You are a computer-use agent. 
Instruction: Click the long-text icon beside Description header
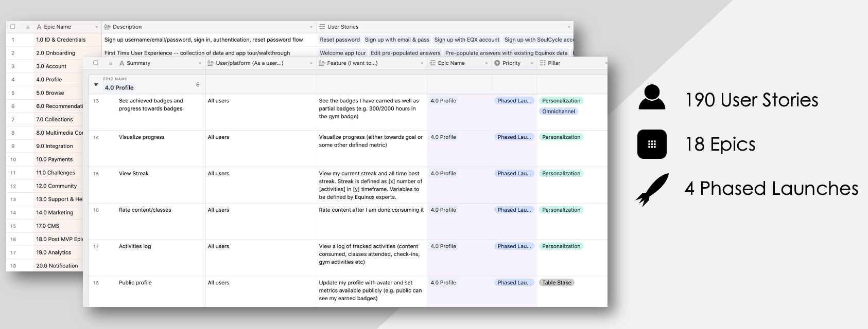pyautogui.click(x=107, y=27)
